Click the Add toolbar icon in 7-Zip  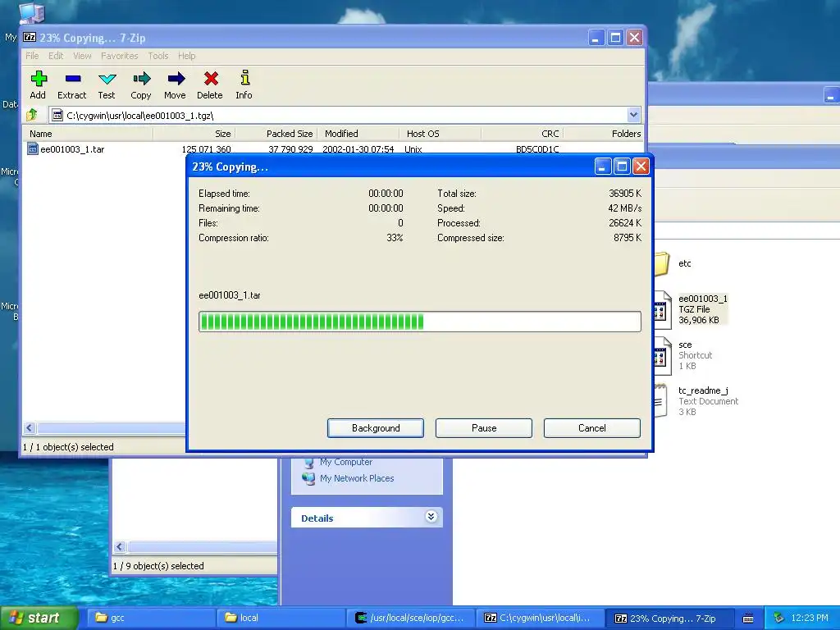pos(38,80)
